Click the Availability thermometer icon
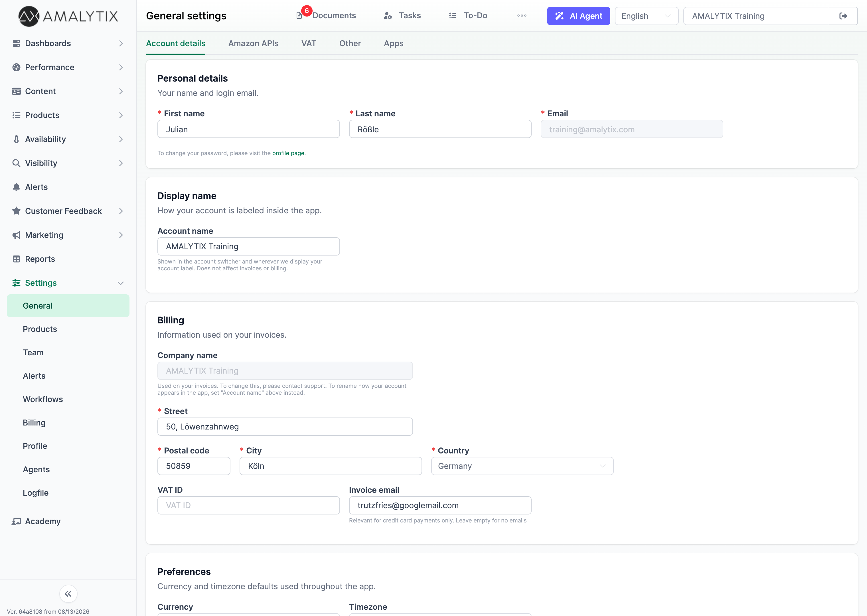 [x=16, y=139]
